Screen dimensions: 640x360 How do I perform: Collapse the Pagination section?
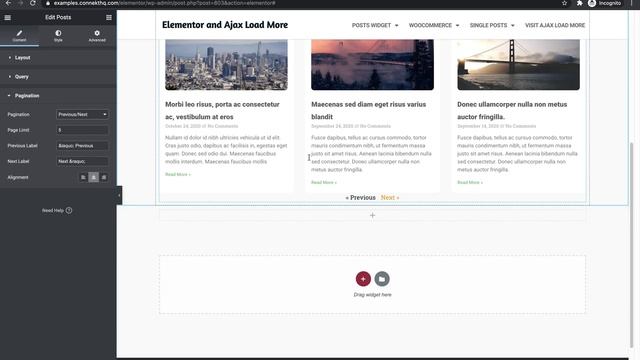[x=58, y=96]
